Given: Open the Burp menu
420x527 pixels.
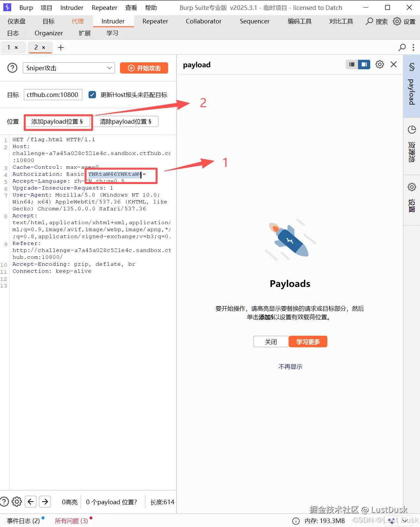Looking at the screenshot, I should tap(26, 8).
